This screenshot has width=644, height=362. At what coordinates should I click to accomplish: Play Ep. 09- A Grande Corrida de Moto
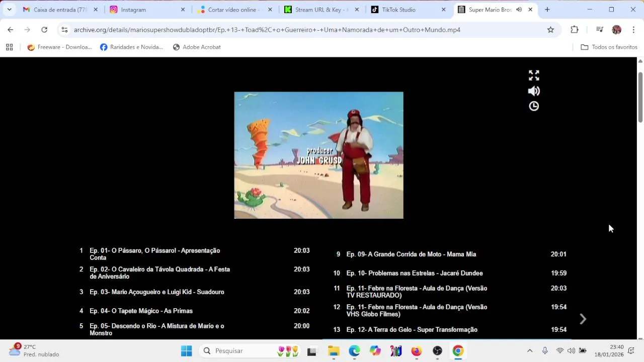451,254
